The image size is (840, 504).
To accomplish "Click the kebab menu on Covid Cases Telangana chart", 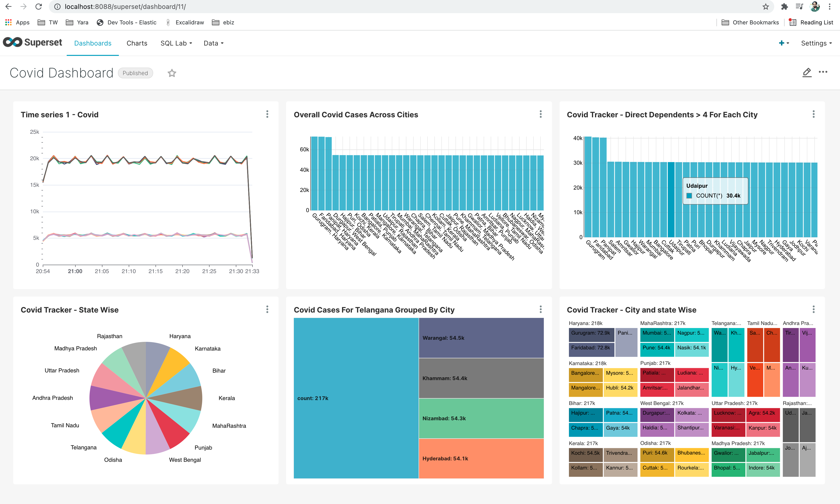I will click(x=541, y=309).
